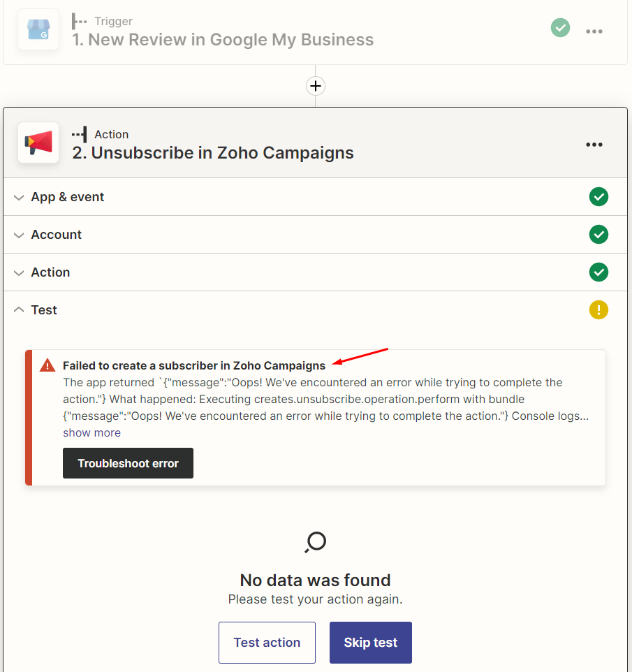Click the Test action button
The height and width of the screenshot is (672, 632).
click(267, 643)
